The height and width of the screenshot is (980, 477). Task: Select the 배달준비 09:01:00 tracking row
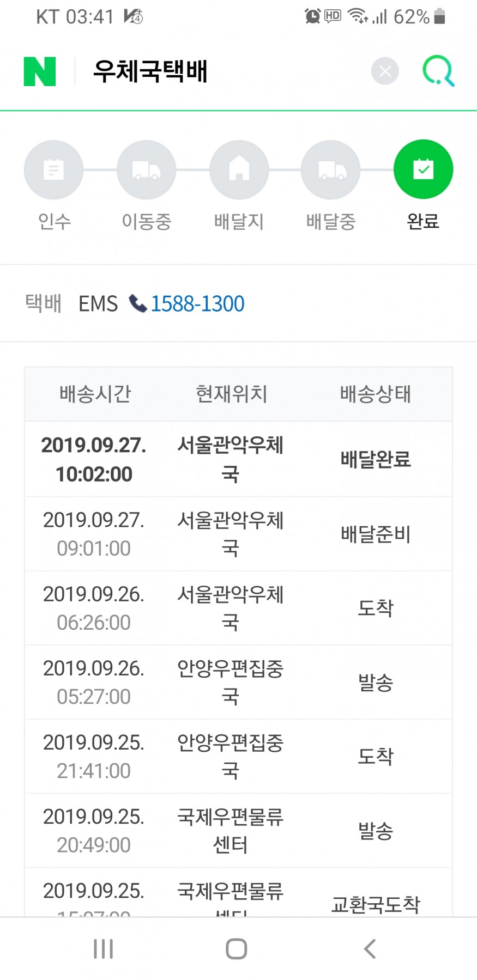pos(238,534)
